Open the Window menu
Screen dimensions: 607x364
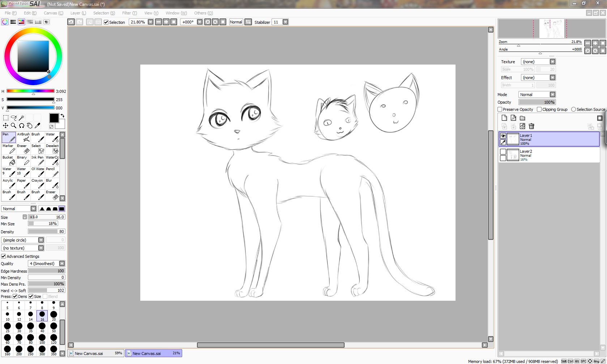click(x=176, y=13)
